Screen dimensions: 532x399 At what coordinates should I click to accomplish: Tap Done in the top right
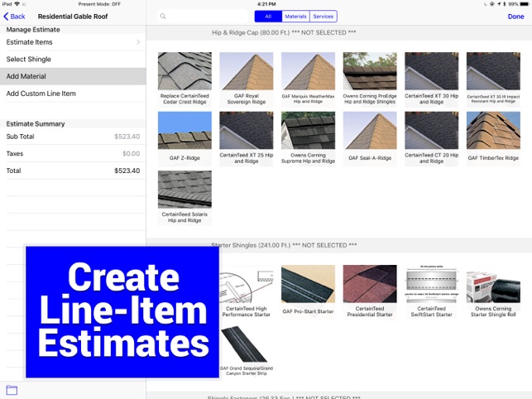point(515,17)
